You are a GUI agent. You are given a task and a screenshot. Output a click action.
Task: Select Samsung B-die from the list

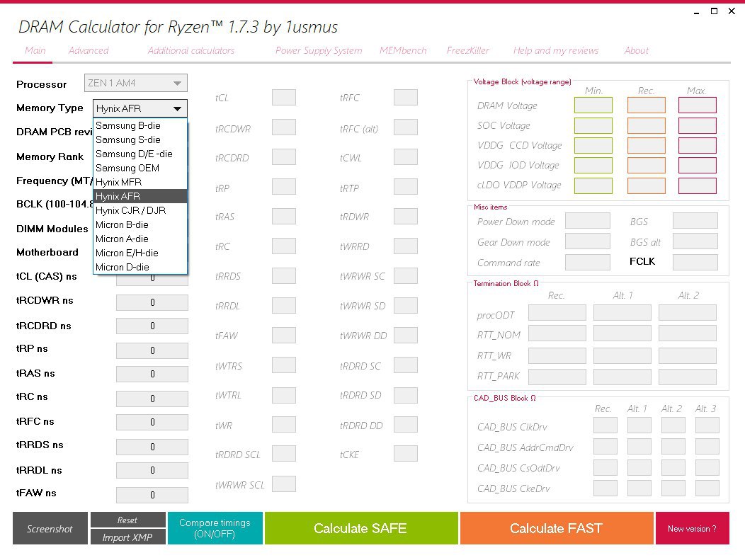140,125
